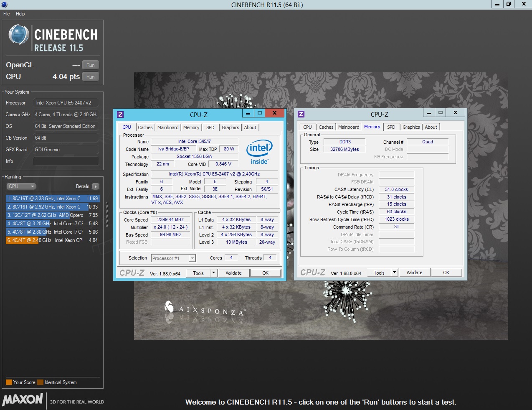Click the Core Speed 2399.44 MHz value
This screenshot has width=532, height=410.
[170, 220]
